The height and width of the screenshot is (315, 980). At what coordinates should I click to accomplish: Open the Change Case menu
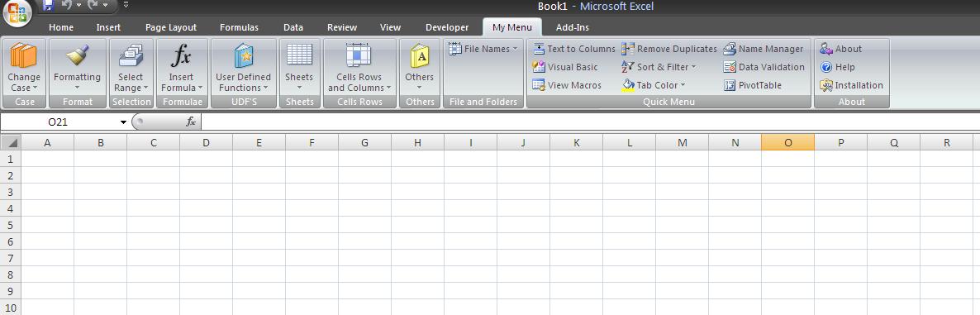click(24, 67)
